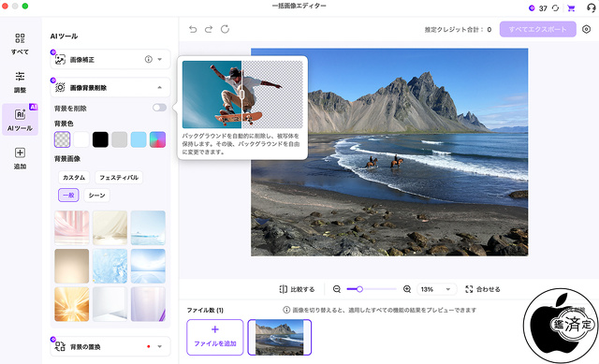Choose the gray background swatch
Screen dimensions: 599x364
tap(120, 139)
